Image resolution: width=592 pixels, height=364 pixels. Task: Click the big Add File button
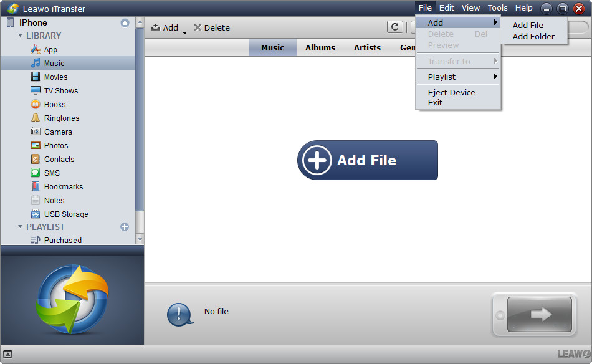[x=367, y=160]
